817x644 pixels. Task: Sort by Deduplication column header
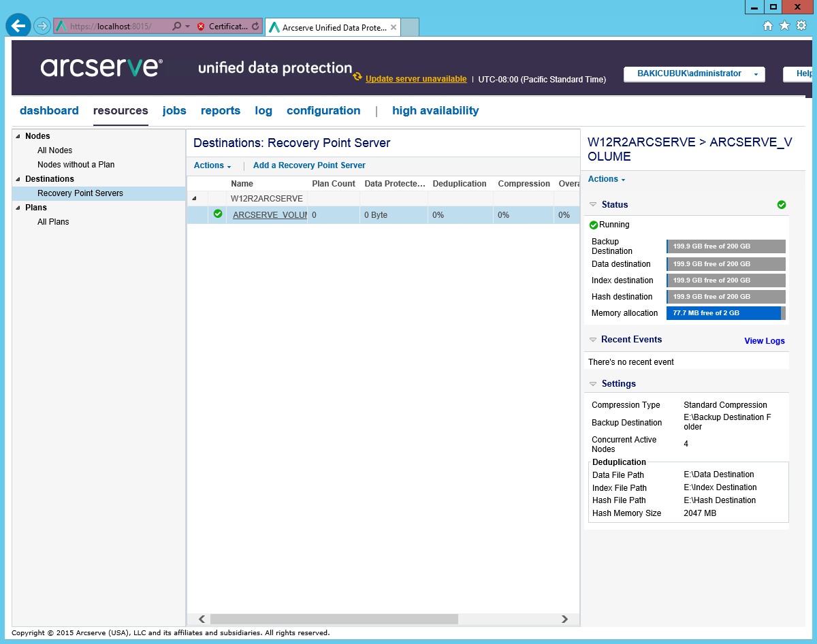[x=460, y=184]
